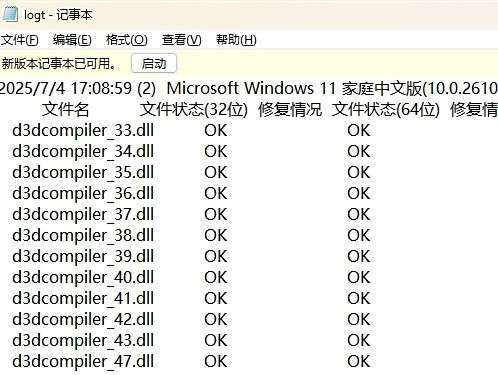498x375 pixels.
Task: Place cursor in the 2025/7/4 17:08:59 timestamp line
Action: (249, 89)
